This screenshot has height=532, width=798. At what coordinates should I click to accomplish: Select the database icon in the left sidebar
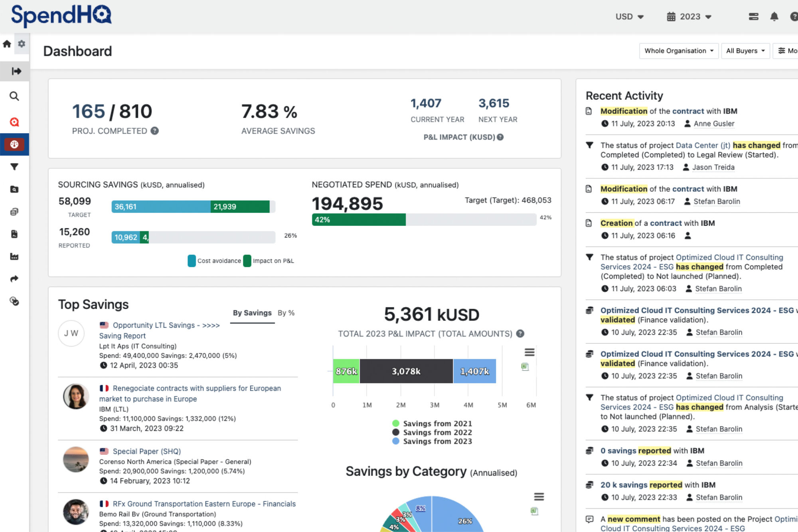[x=15, y=212]
